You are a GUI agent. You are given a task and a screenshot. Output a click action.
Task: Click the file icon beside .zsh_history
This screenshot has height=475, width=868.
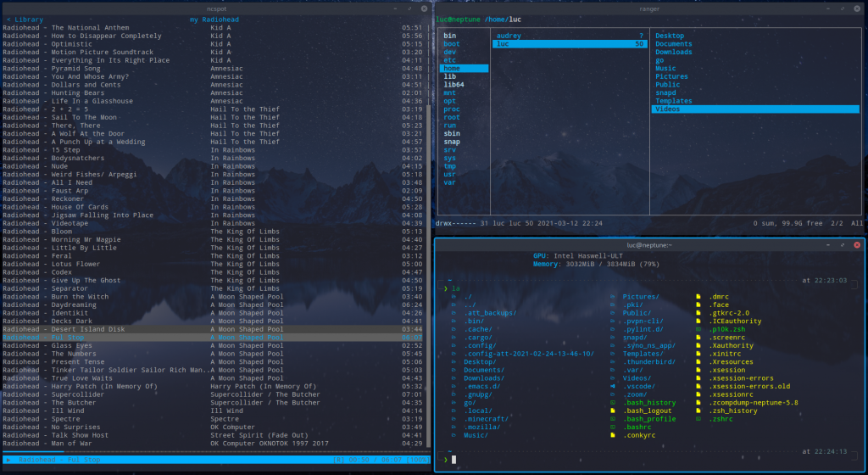point(698,411)
